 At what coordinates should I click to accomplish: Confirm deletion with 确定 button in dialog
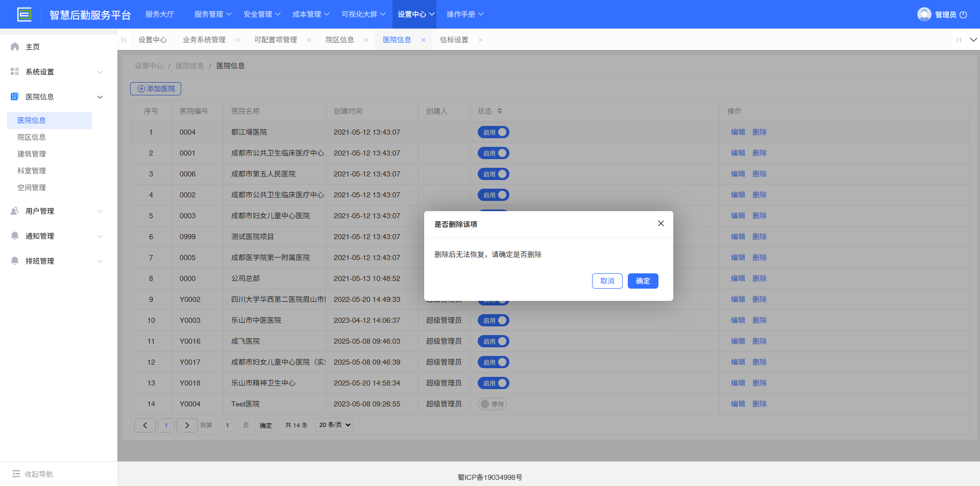pos(643,281)
